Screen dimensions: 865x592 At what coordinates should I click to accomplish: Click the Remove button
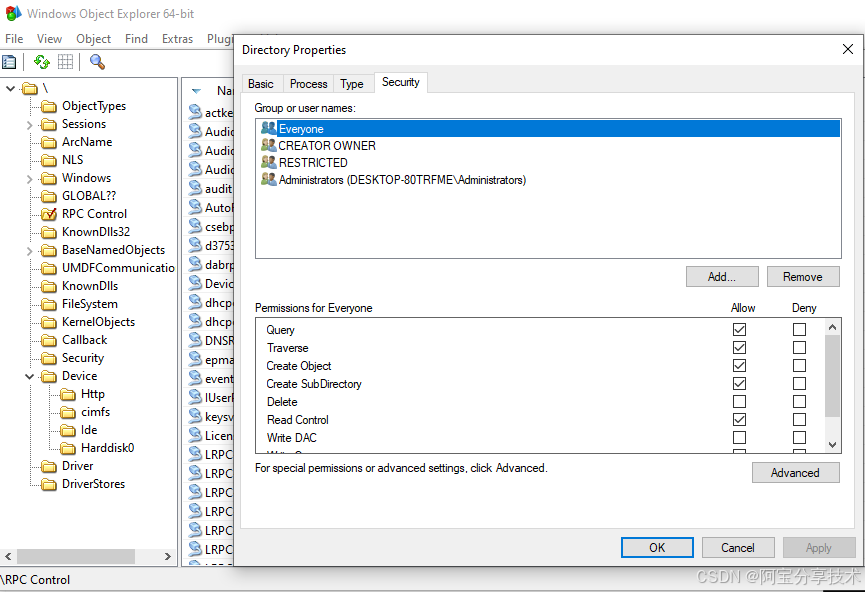tap(803, 276)
